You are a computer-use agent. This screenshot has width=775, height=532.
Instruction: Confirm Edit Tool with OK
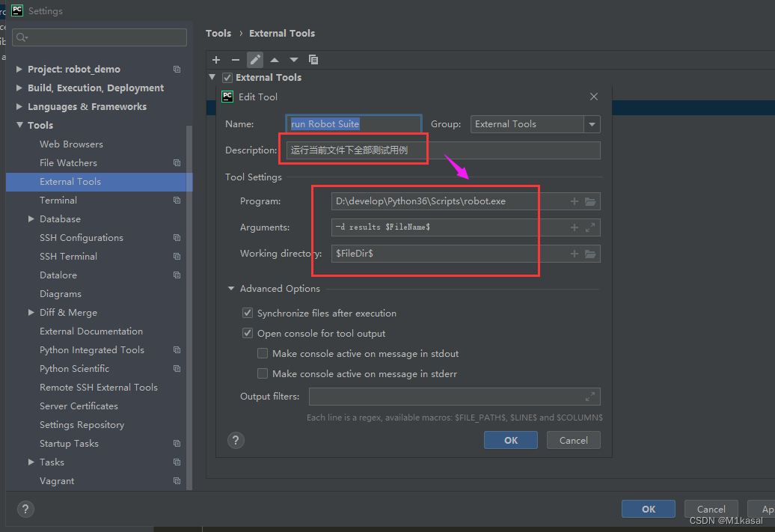(x=511, y=440)
